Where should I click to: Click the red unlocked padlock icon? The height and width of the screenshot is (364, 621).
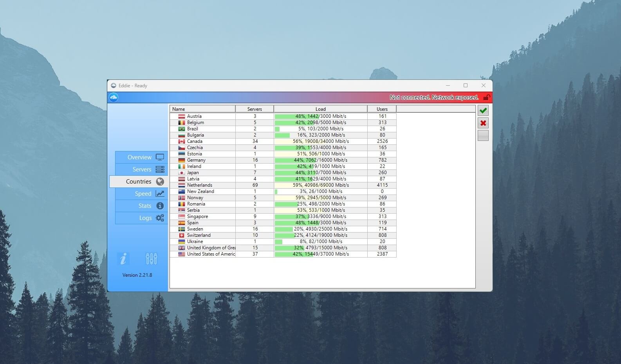[487, 97]
